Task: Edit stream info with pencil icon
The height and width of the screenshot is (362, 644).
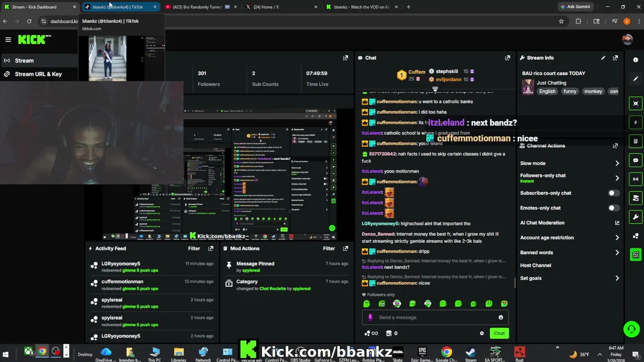Action: 603,58
